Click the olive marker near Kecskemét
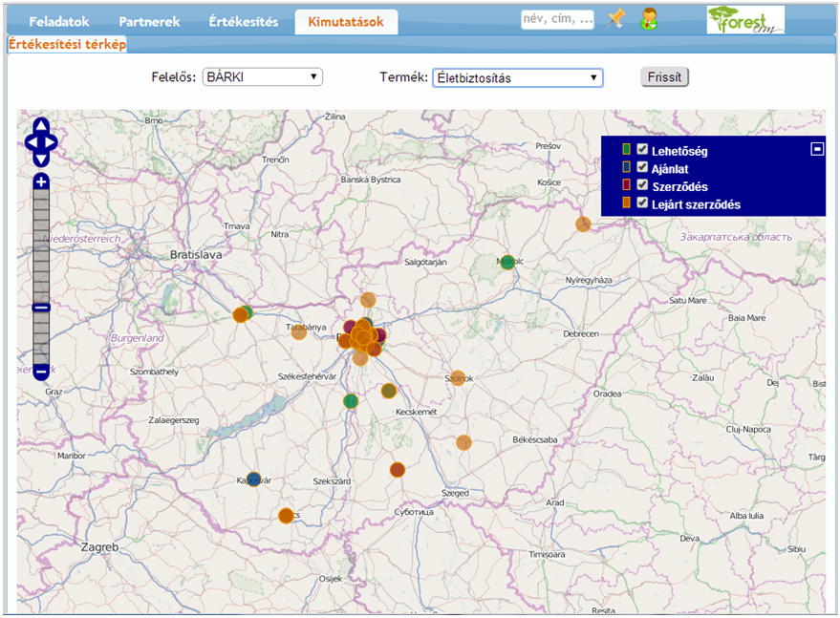 tap(388, 391)
